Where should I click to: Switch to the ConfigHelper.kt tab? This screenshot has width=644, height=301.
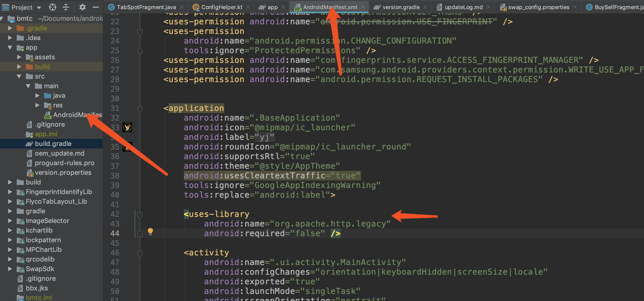[221, 7]
